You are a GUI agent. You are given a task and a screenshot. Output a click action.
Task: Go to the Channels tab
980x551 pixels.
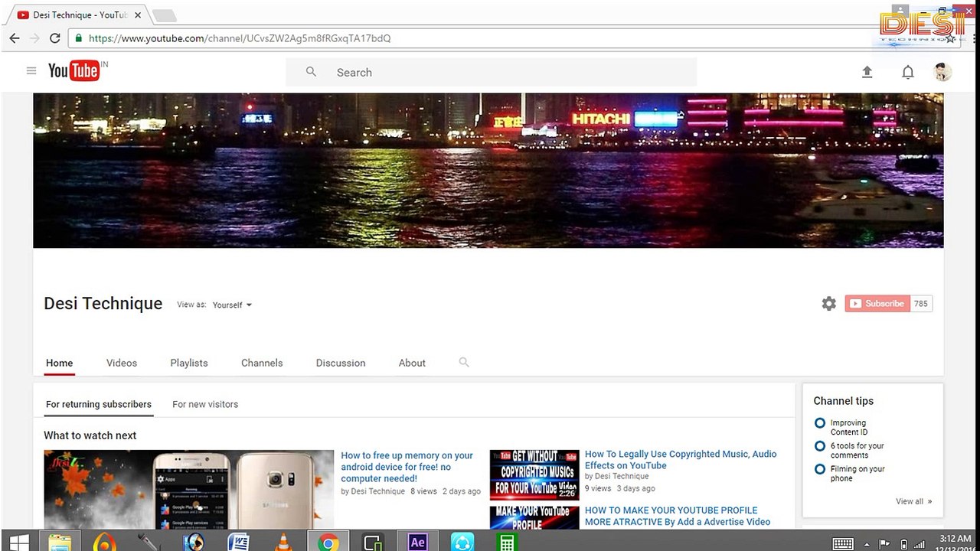(x=262, y=363)
